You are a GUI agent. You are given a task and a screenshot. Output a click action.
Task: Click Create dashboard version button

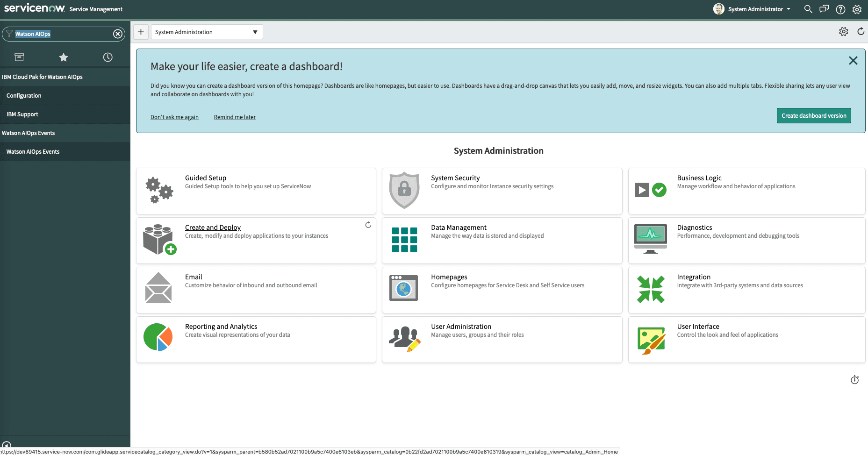(x=813, y=116)
